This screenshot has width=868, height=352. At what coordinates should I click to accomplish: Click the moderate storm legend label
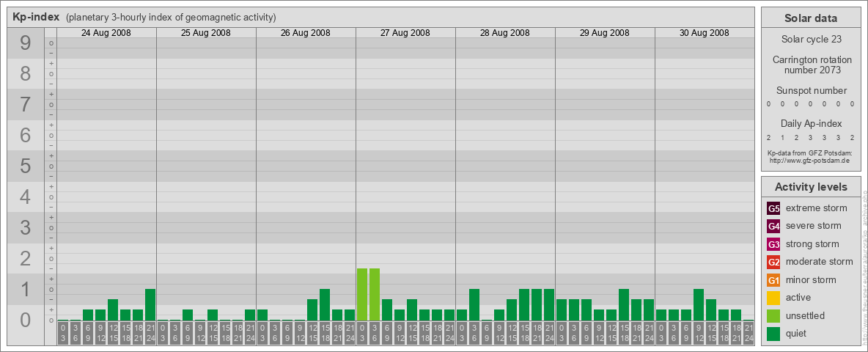click(820, 262)
